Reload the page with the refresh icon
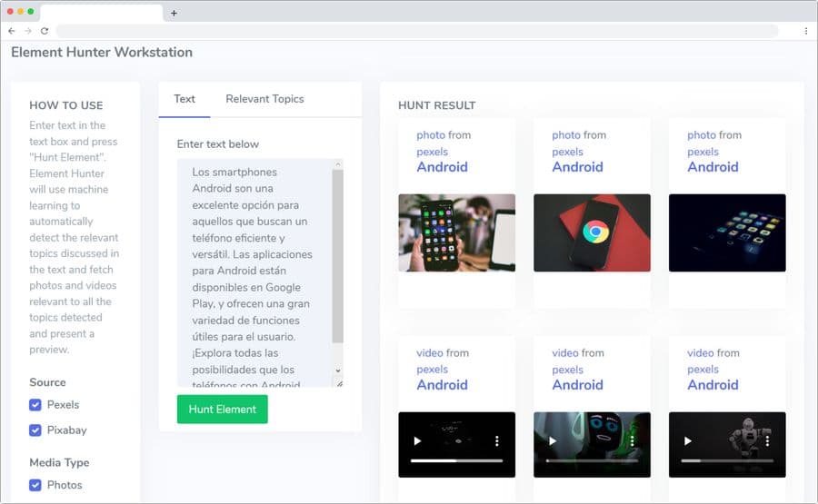This screenshot has width=818, height=504. point(45,31)
